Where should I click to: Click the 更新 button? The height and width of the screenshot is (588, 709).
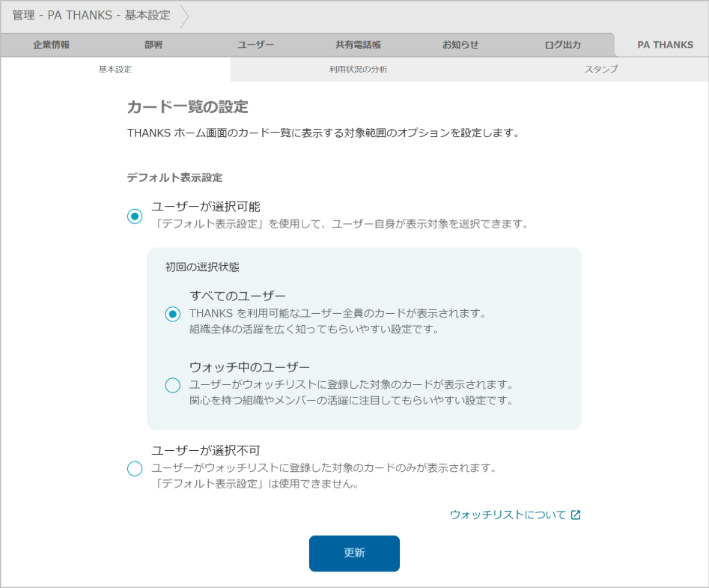pyautogui.click(x=353, y=553)
